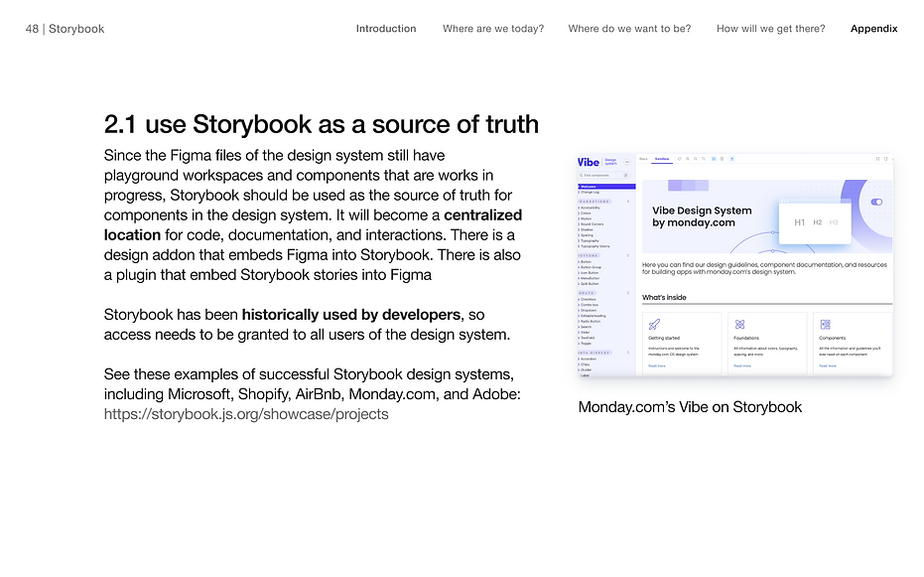This screenshot has height=577, width=924.
Task: Open the Accordion component in sidebar
Action: (x=589, y=359)
